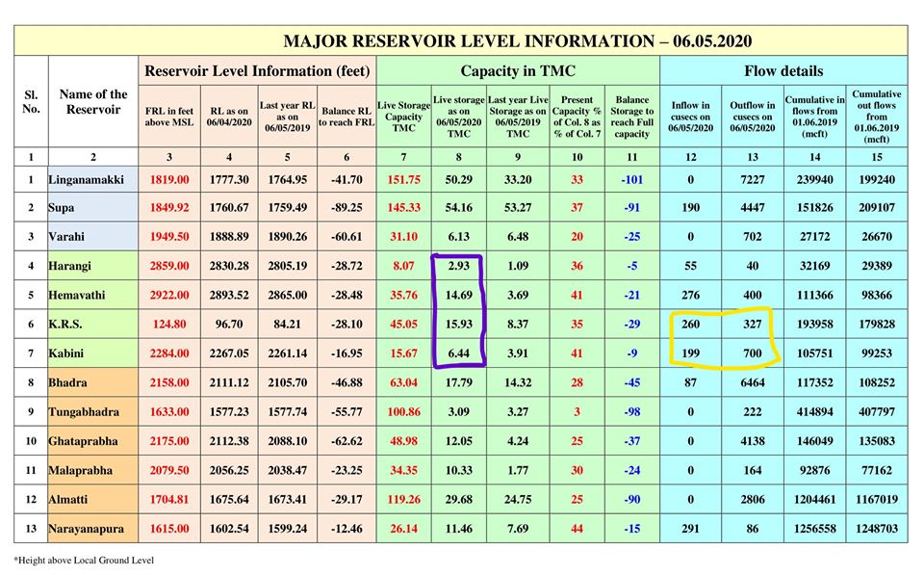Image resolution: width=924 pixels, height=575 pixels.
Task: Click the Name of the Reservoir column header
Action: pyautogui.click(x=93, y=102)
